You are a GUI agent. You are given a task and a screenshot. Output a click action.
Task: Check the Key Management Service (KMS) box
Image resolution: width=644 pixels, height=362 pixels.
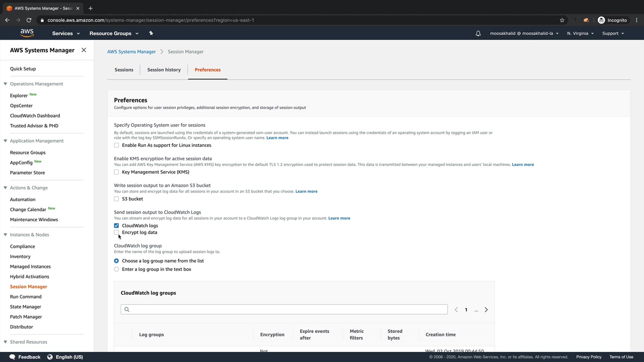(116, 172)
